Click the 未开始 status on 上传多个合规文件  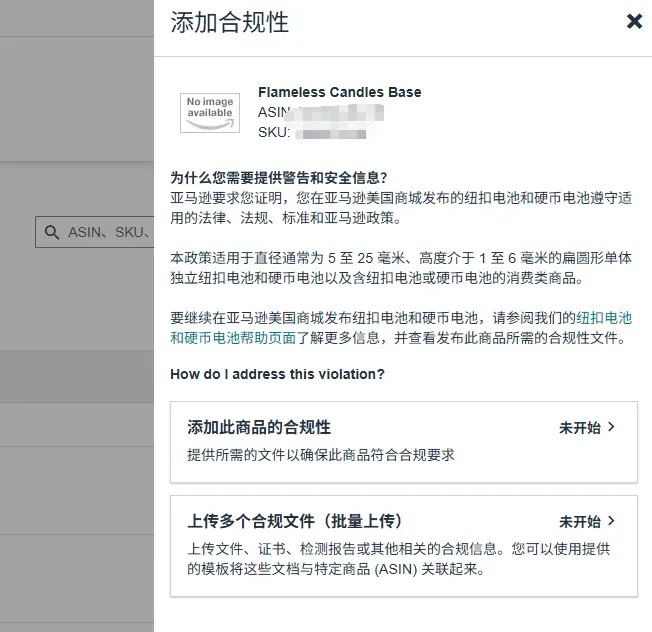580,521
